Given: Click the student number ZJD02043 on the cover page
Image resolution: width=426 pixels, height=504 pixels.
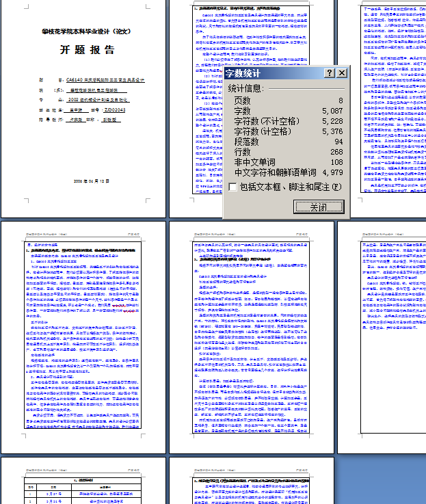Looking at the screenshot, I should tap(114, 110).
